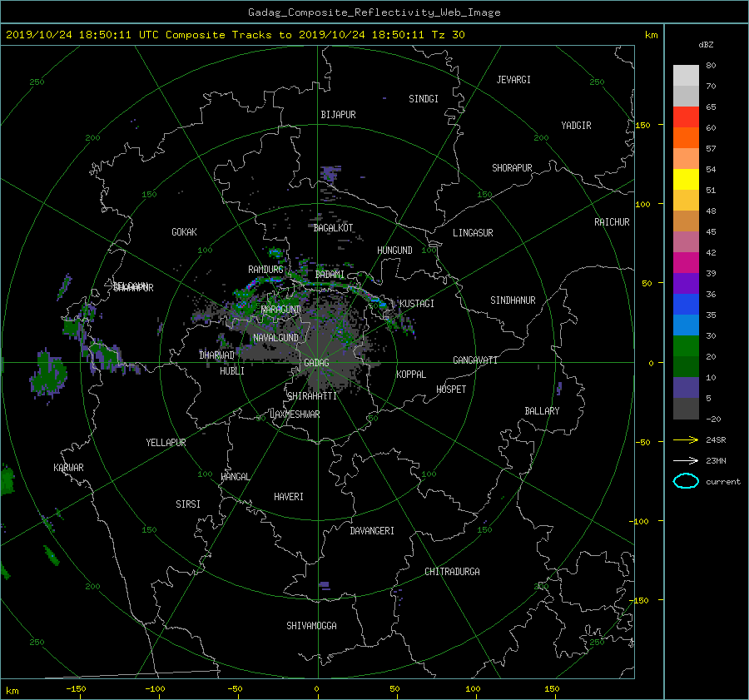Click the -100 value on right km axis

point(641,521)
